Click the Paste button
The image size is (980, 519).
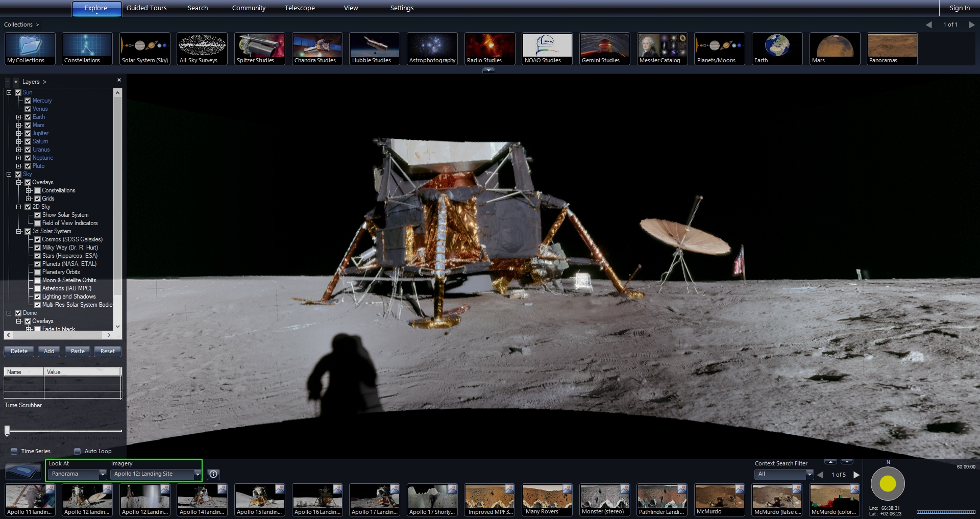coord(78,351)
